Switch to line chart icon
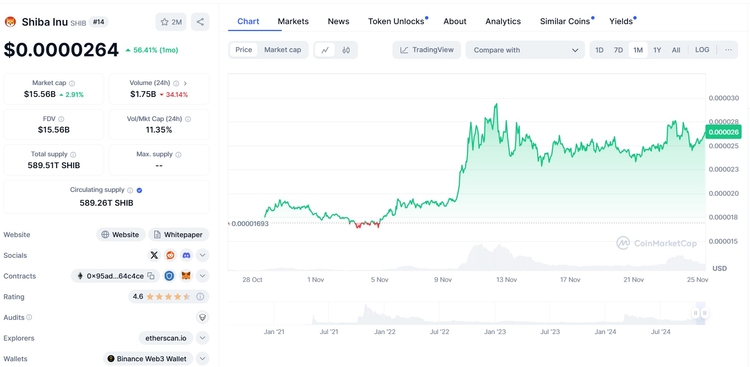 (325, 50)
